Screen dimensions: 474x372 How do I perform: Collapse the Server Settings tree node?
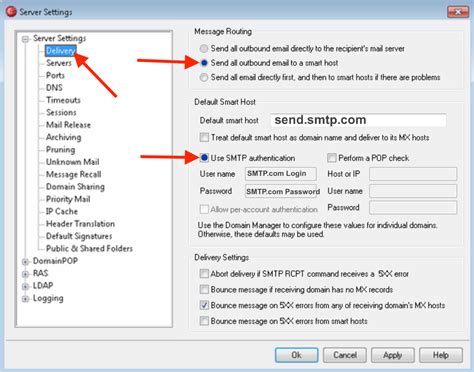click(25, 39)
